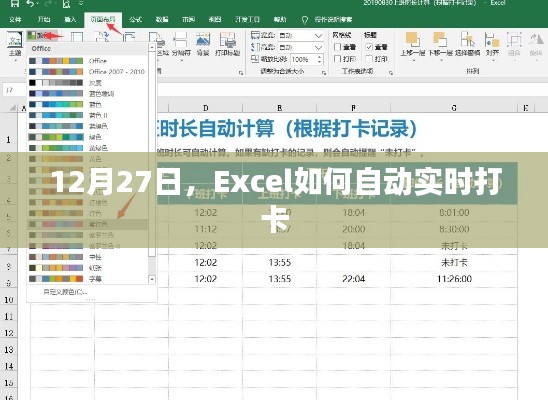Viewport: 548px width, 400px height.
Task: Click the cell containing 22:04
Action: tap(353, 279)
